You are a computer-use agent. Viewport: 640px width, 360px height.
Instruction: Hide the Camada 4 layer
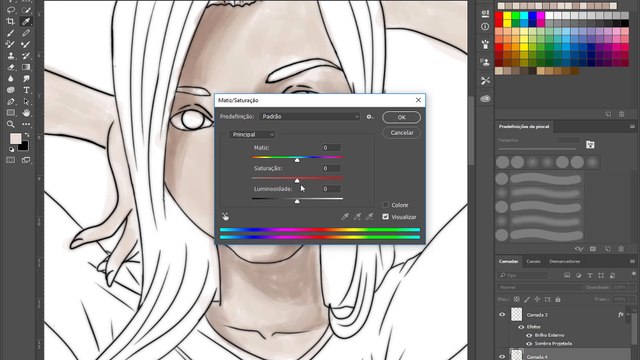tap(502, 356)
